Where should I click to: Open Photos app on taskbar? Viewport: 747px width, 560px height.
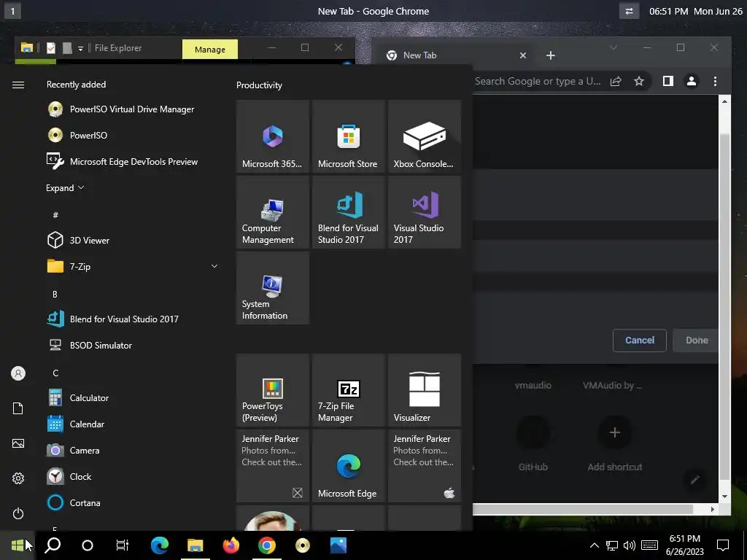(338, 545)
